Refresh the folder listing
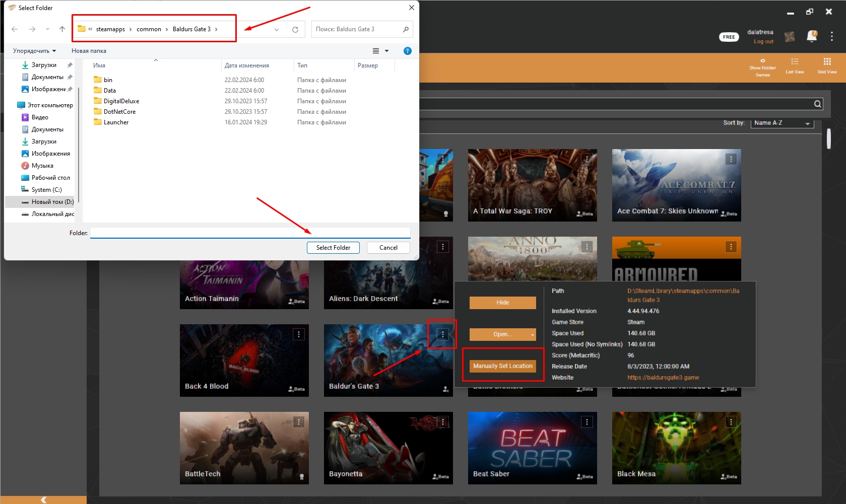The width and height of the screenshot is (846, 504). tap(295, 29)
